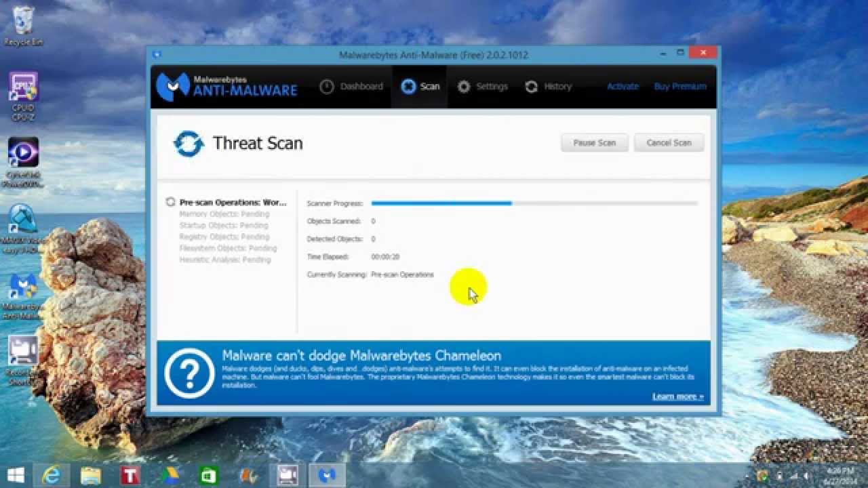Image resolution: width=868 pixels, height=488 pixels.
Task: Open the orange app icon on the taskbar
Action: (248, 475)
